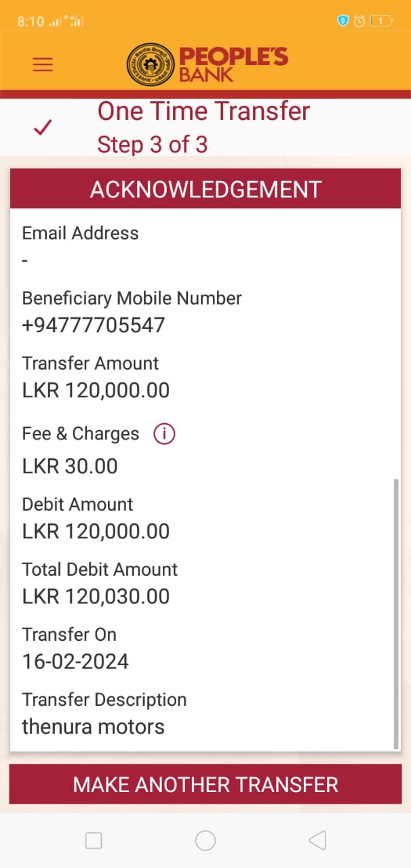
Task: Open the hamburger menu
Action: pos(43,64)
